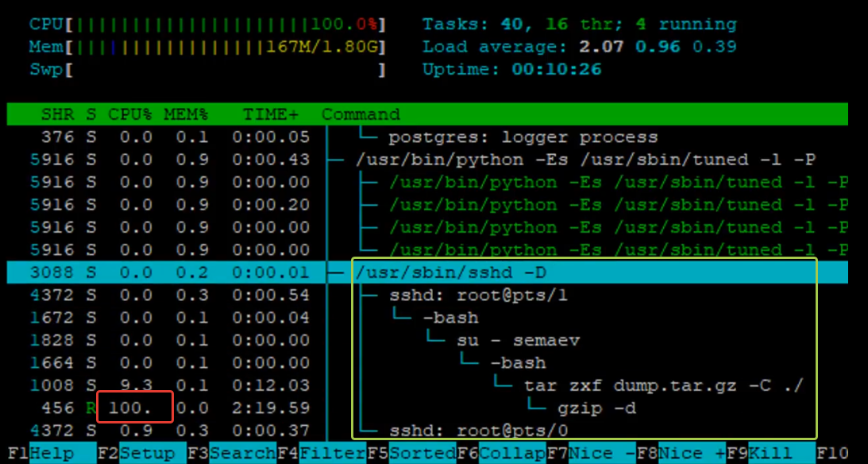The height and width of the screenshot is (464, 868).
Task: Click the 0.96 load average value
Action: pos(658,47)
